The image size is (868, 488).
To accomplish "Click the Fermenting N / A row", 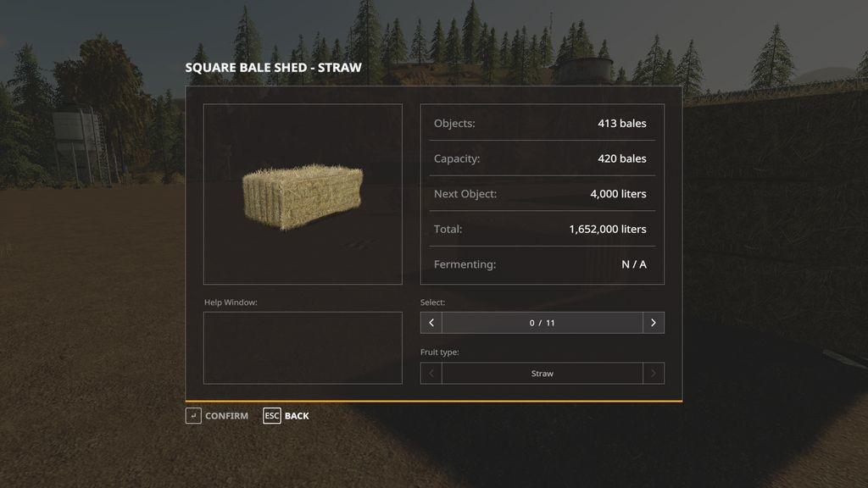I will pos(542,264).
